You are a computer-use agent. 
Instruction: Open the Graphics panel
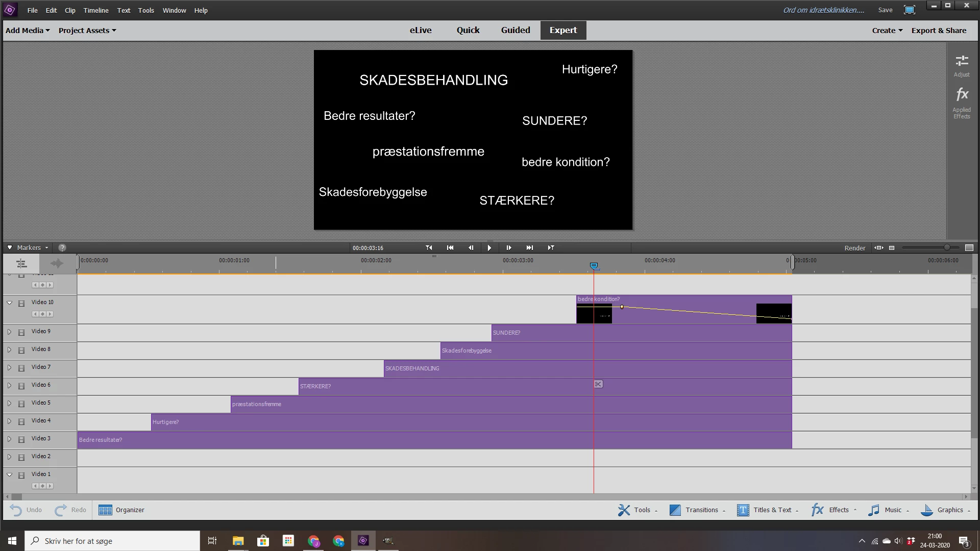945,510
